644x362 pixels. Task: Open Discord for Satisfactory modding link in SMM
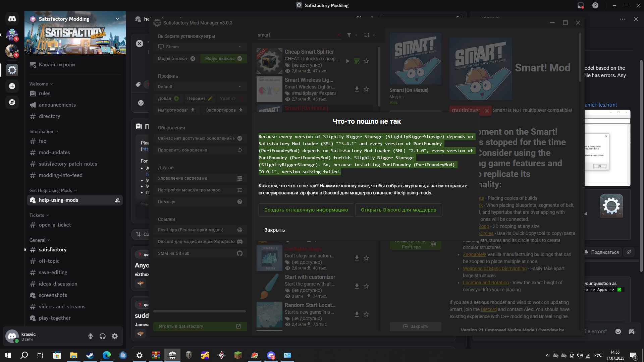pyautogui.click(x=200, y=242)
